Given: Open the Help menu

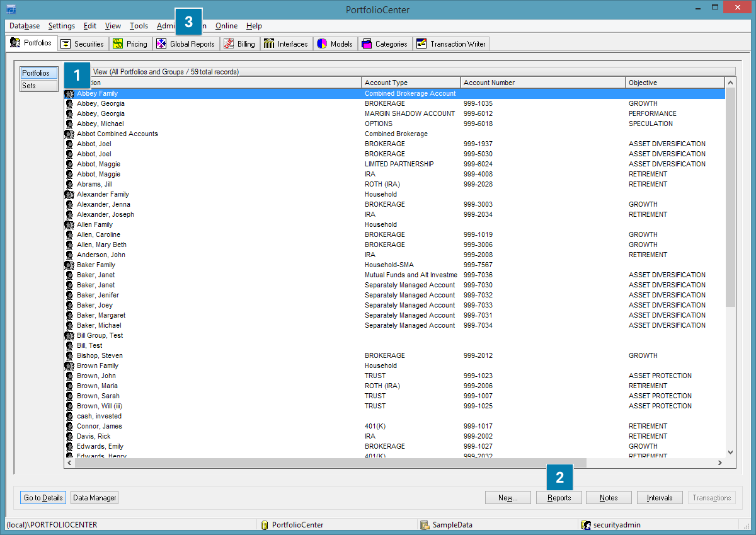Looking at the screenshot, I should (x=254, y=26).
